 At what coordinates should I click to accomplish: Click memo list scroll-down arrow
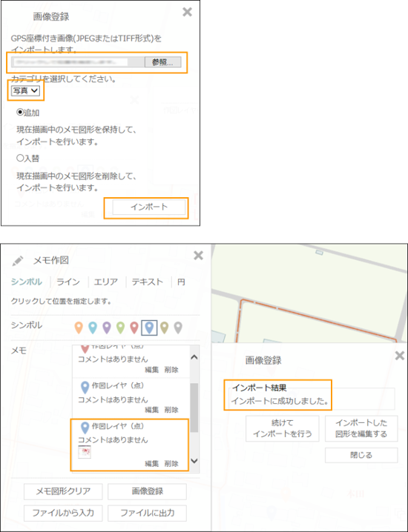(x=194, y=461)
